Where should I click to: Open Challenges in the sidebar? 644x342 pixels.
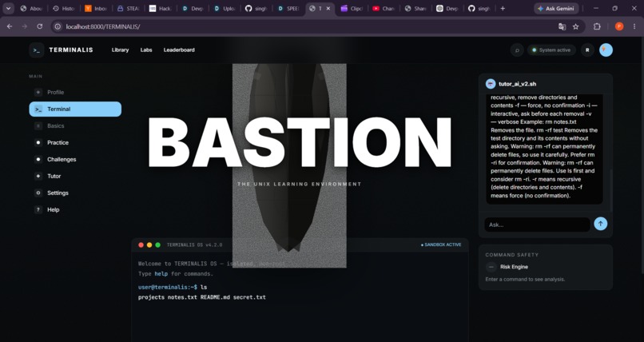75,159
